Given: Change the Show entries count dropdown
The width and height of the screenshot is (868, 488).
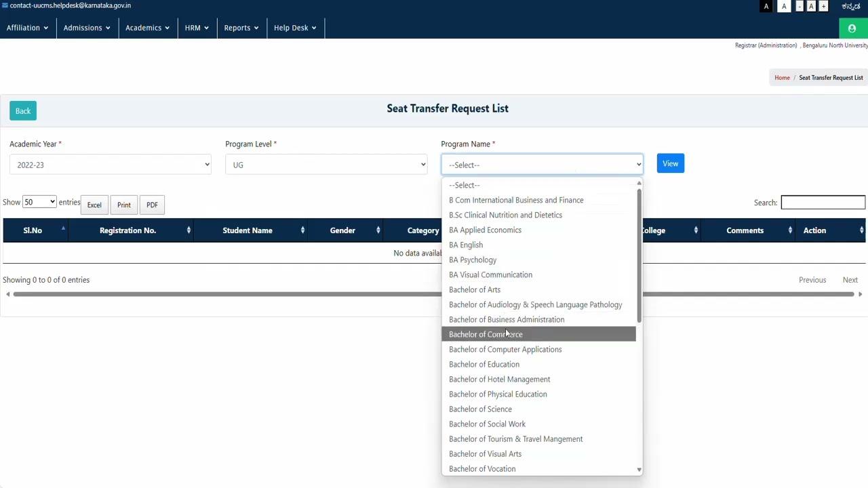Looking at the screenshot, I should coord(39,202).
